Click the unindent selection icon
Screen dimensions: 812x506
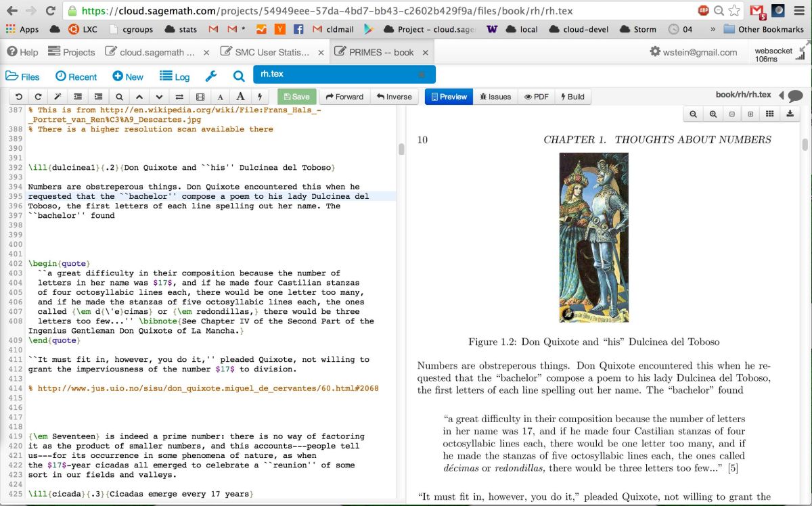78,97
